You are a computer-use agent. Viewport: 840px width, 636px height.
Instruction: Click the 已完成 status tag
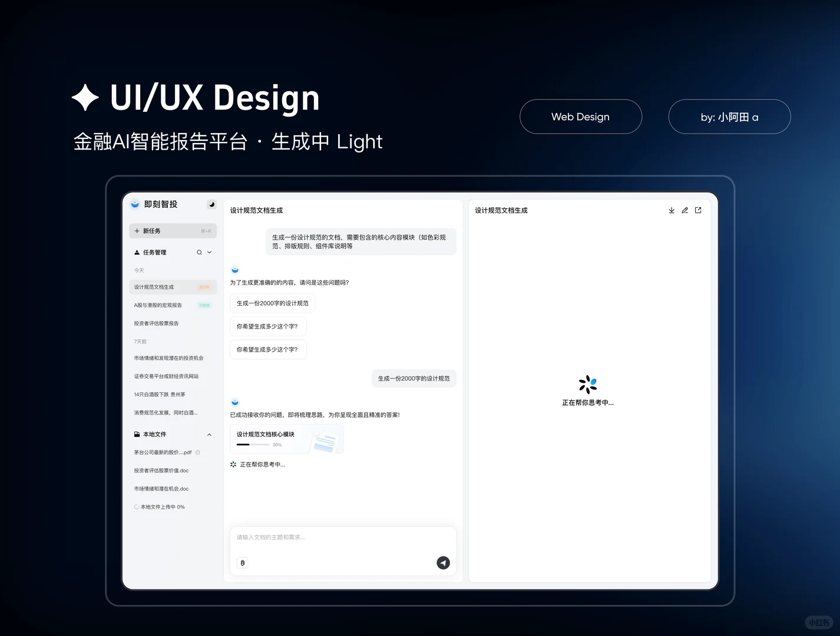(204, 305)
